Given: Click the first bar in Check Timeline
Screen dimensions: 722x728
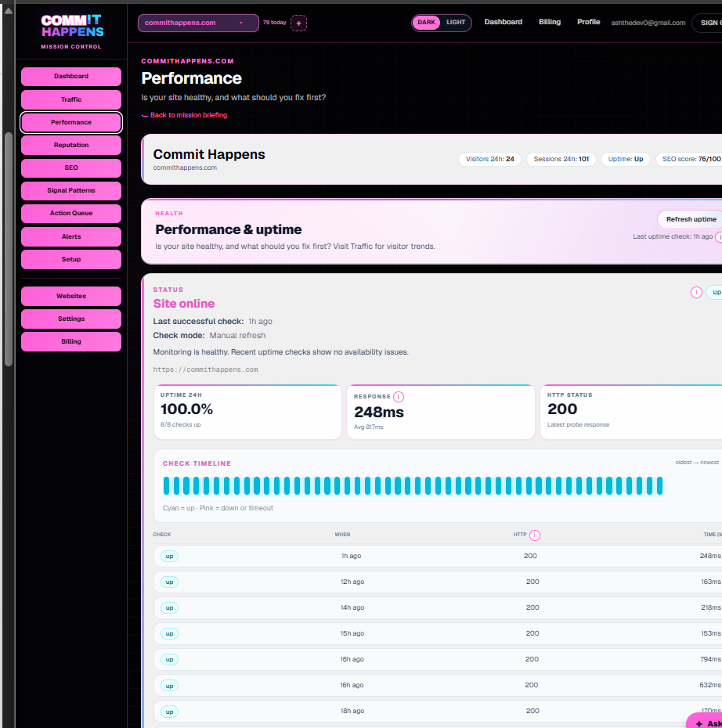Looking at the screenshot, I should (x=166, y=485).
